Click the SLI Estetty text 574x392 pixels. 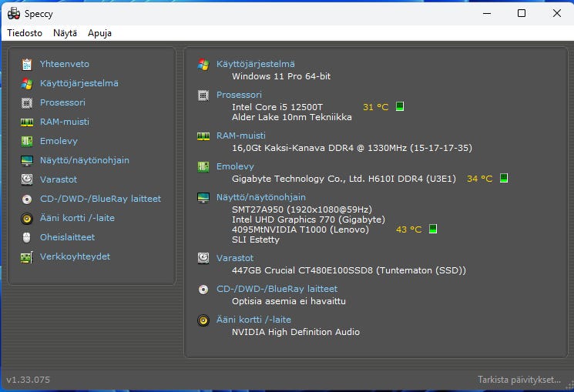coord(256,240)
